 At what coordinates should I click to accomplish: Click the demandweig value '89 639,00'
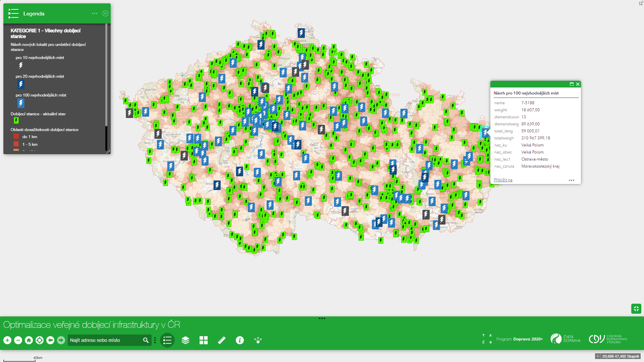(530, 124)
